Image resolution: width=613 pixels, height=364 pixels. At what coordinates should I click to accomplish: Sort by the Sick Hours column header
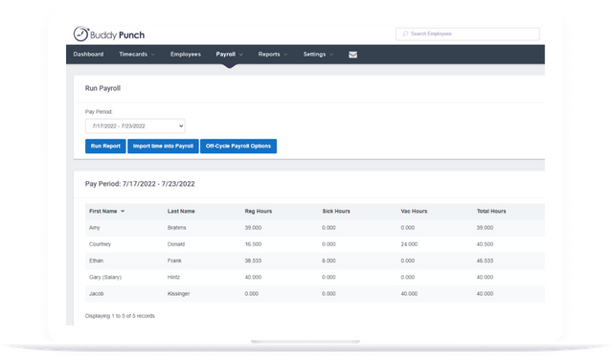[336, 211]
